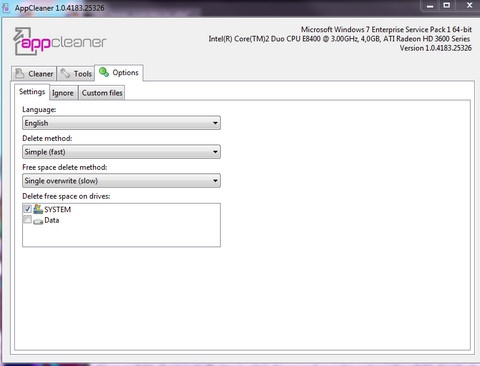
Task: Click the AppCleaner title bar icon
Action: pyautogui.click(x=6, y=8)
